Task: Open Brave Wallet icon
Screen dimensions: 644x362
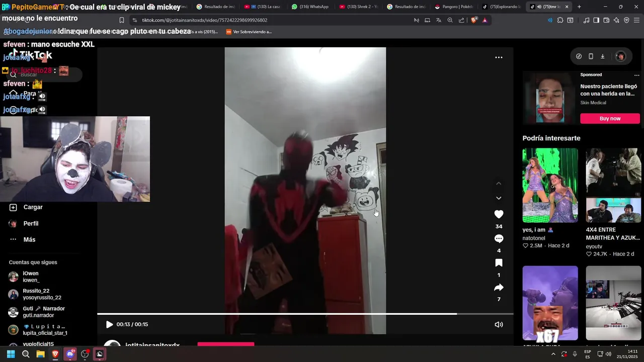Action: pos(606,20)
